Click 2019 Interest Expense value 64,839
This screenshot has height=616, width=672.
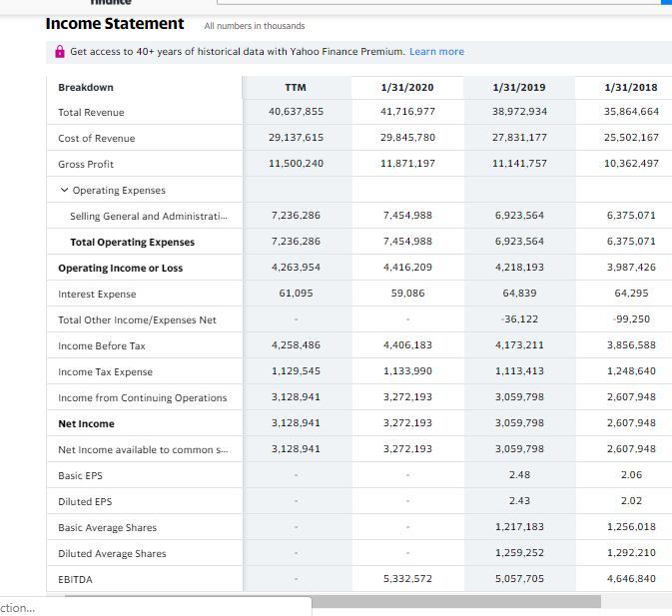pyautogui.click(x=519, y=293)
